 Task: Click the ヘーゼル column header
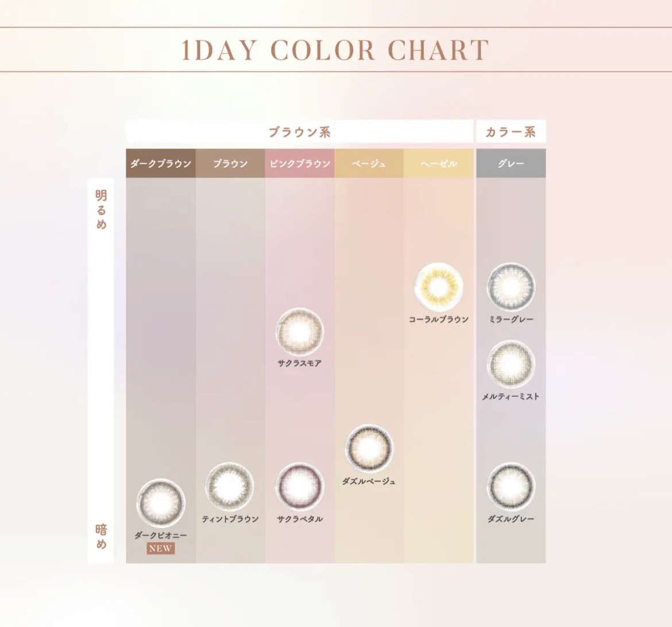[439, 164]
